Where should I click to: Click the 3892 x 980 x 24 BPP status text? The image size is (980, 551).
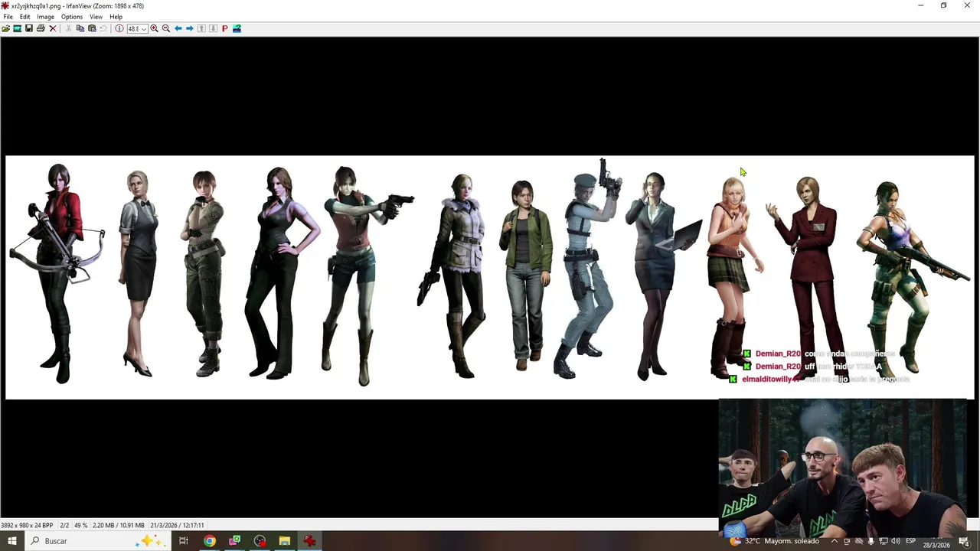27,526
